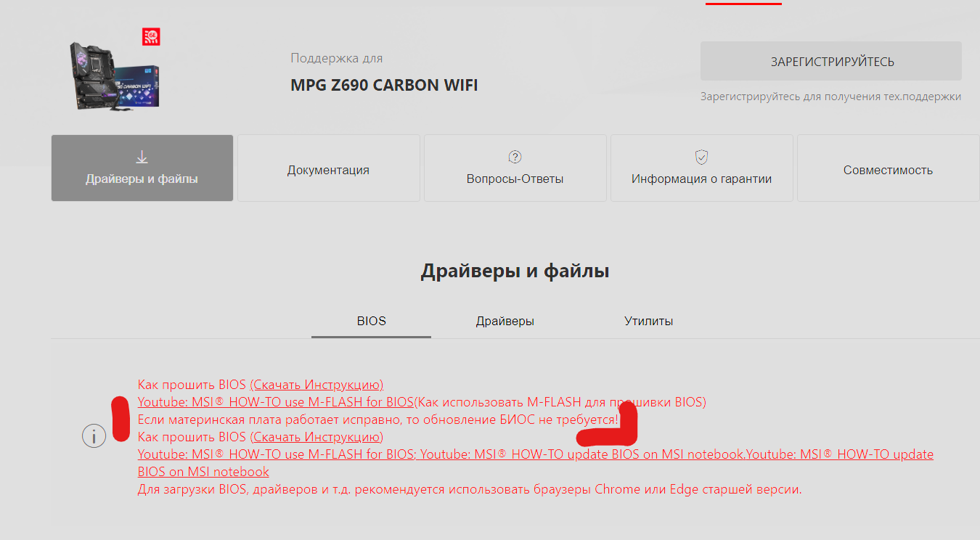Click the Драйверы и файлы section heading
The image size is (980, 540).
[515, 271]
